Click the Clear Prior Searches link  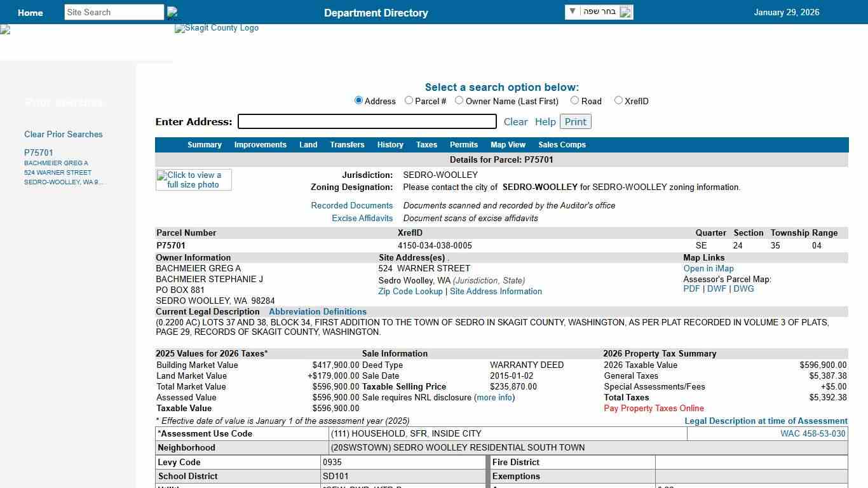tap(63, 134)
